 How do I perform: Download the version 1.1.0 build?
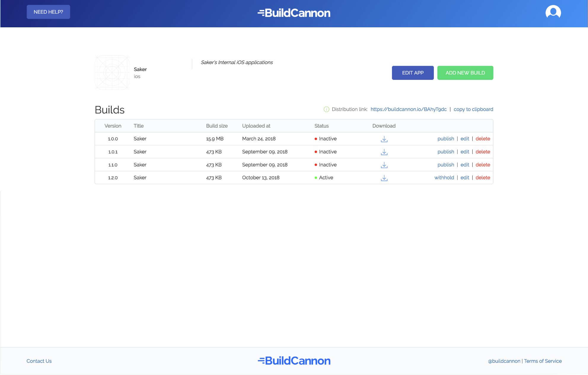click(384, 165)
